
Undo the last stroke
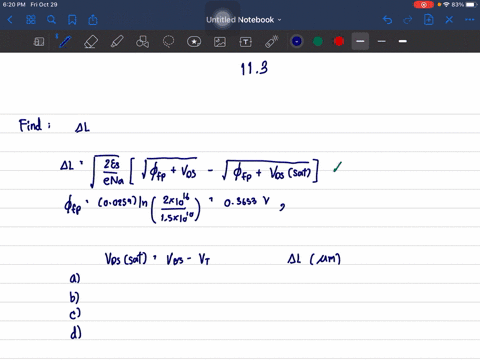(x=387, y=20)
